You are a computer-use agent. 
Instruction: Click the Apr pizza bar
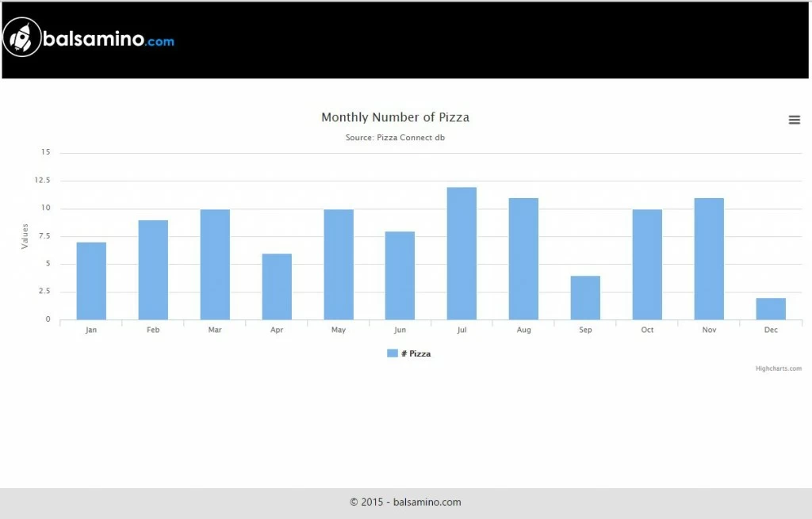point(277,287)
